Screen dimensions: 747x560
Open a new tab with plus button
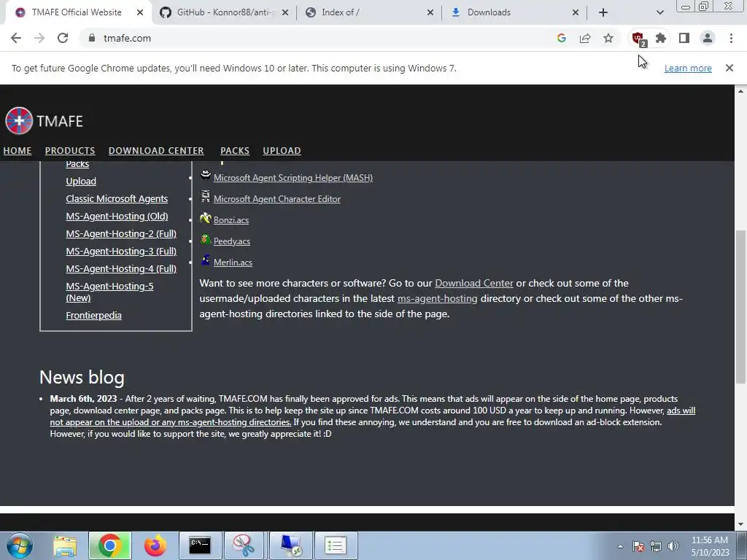(x=603, y=12)
